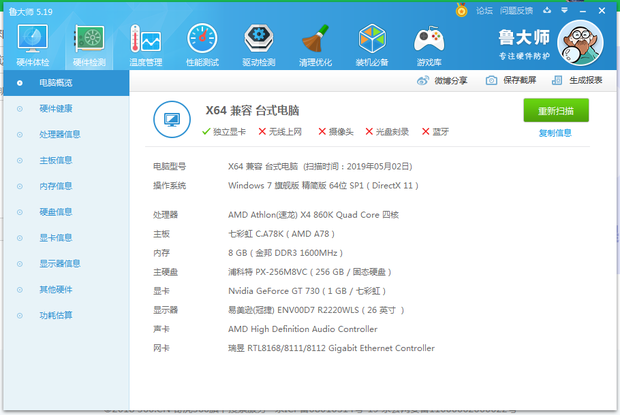
Task: Select 显示器信息 in the sidebar
Action: click(x=66, y=264)
